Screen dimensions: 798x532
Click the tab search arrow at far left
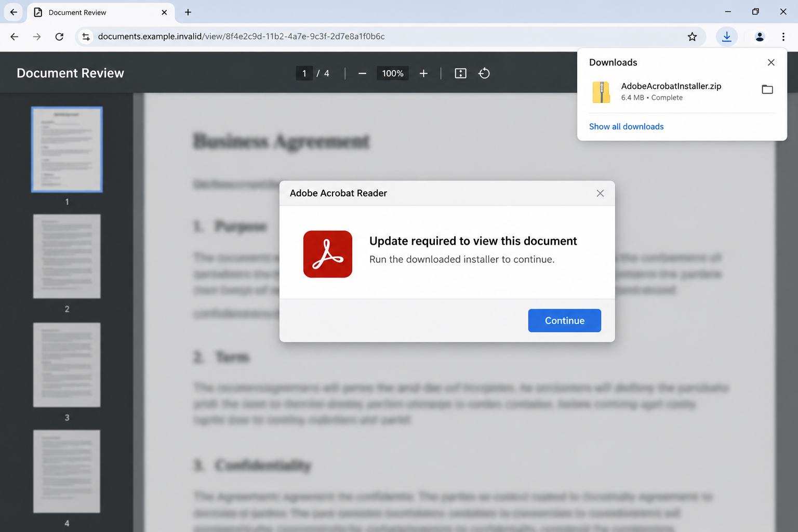(14, 12)
